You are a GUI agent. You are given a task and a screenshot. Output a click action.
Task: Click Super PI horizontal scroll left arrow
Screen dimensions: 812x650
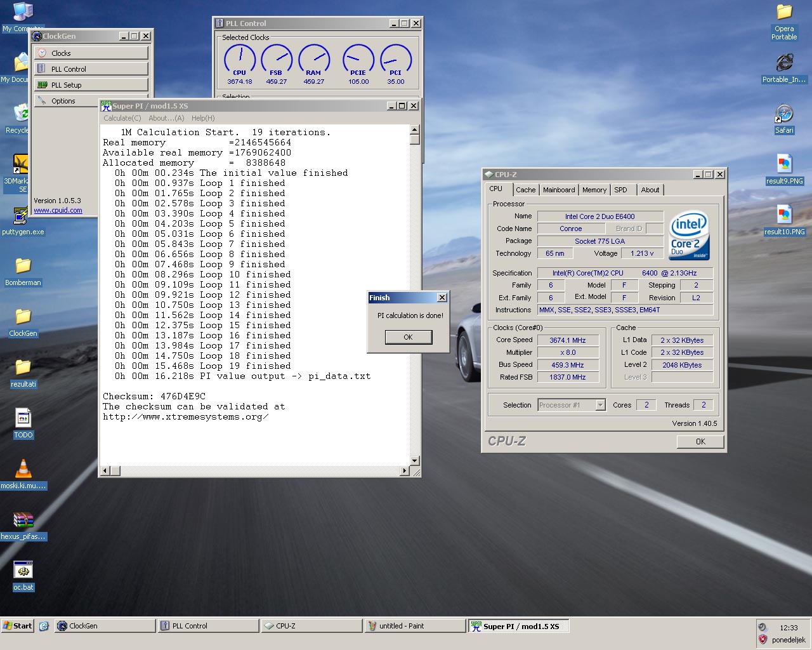pos(105,471)
